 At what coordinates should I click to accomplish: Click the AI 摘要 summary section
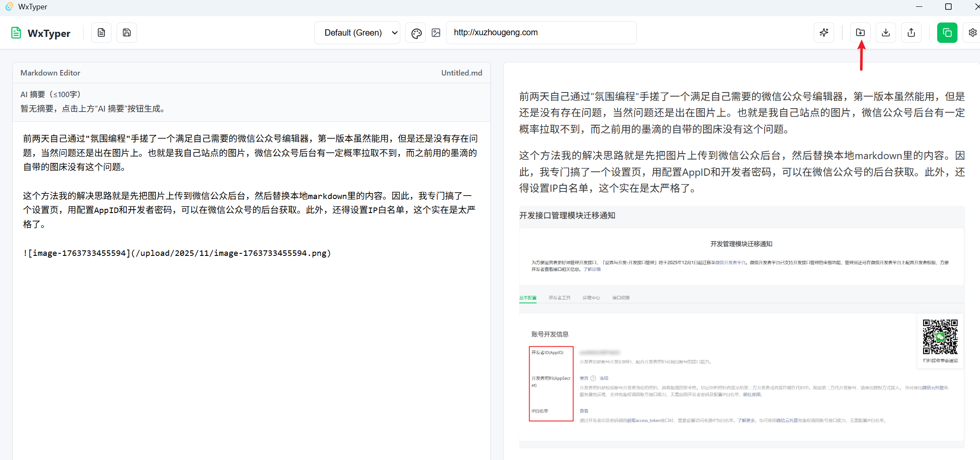[92, 102]
